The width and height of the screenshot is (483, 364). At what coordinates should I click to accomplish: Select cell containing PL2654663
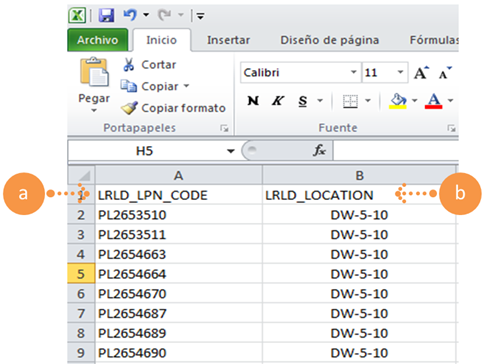(x=179, y=254)
